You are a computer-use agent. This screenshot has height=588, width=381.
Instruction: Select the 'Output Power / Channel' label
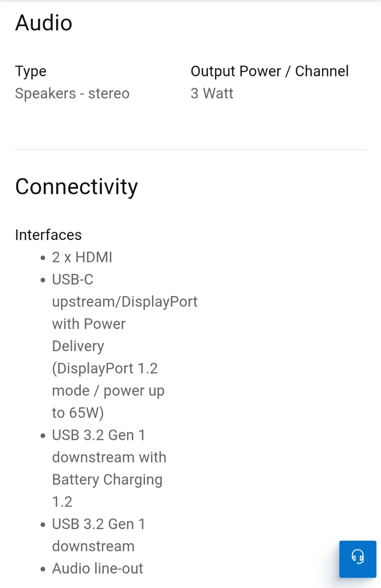(x=270, y=71)
